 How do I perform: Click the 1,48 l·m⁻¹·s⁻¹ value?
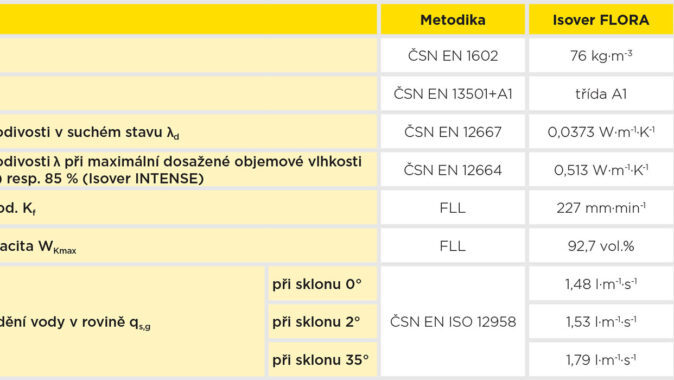point(601,284)
